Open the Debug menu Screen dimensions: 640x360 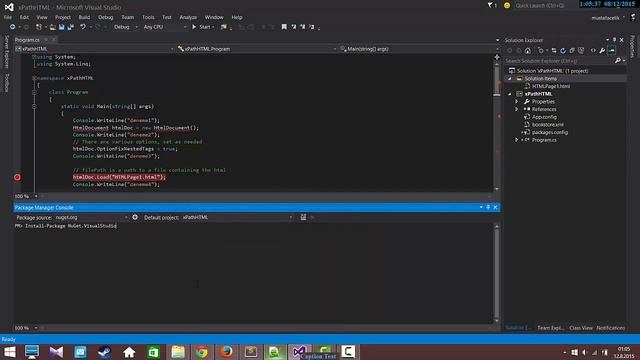[105, 17]
